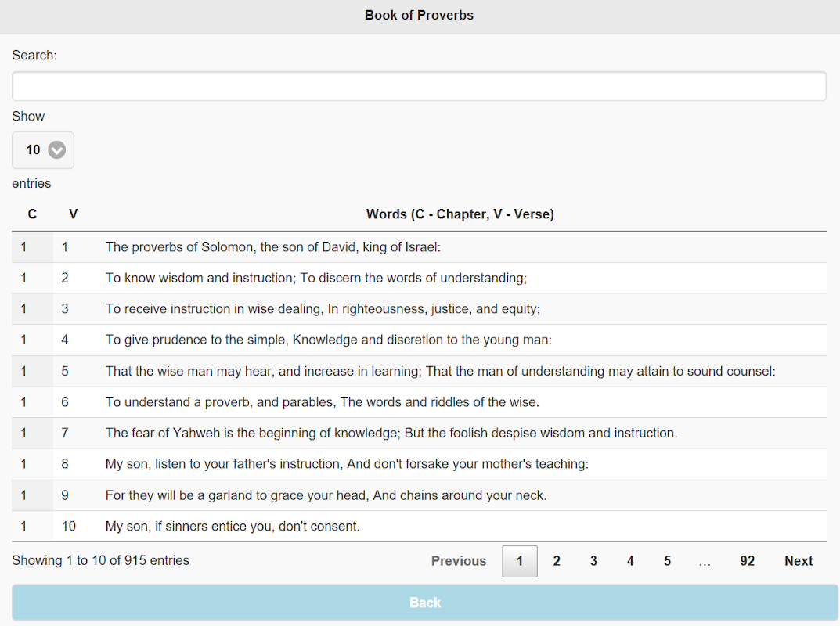Click the Book of Proverbs title header
Viewport: 840px width, 626px height.
click(419, 15)
